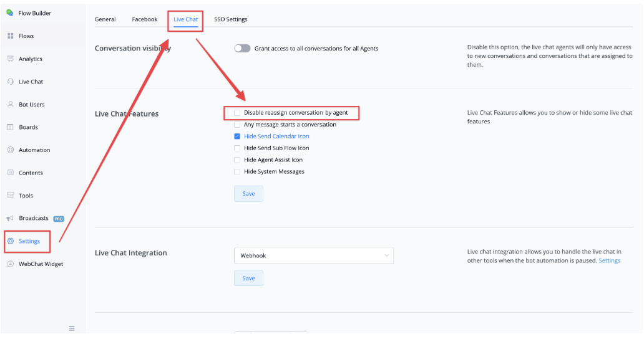This screenshot has width=644, height=339.
Task: Switch to the SSO Settings tab
Action: click(x=230, y=19)
